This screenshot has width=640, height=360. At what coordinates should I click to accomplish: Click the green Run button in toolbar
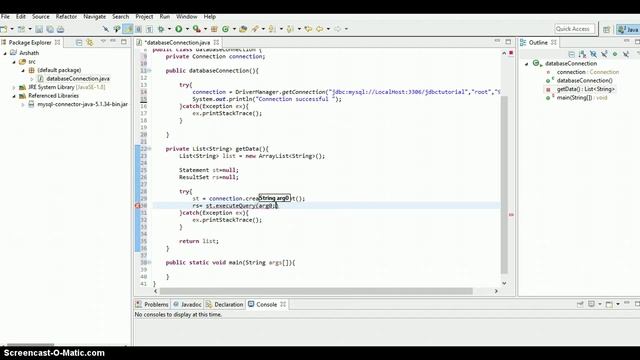pyautogui.click(x=179, y=29)
